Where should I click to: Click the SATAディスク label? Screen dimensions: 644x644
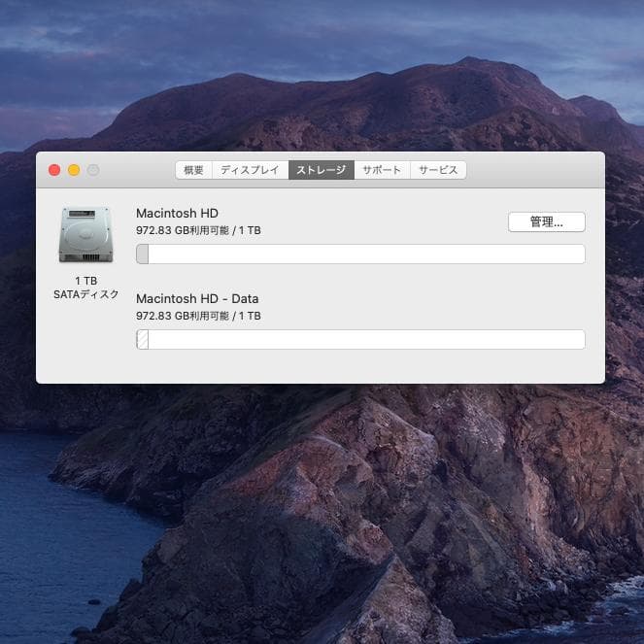point(86,294)
